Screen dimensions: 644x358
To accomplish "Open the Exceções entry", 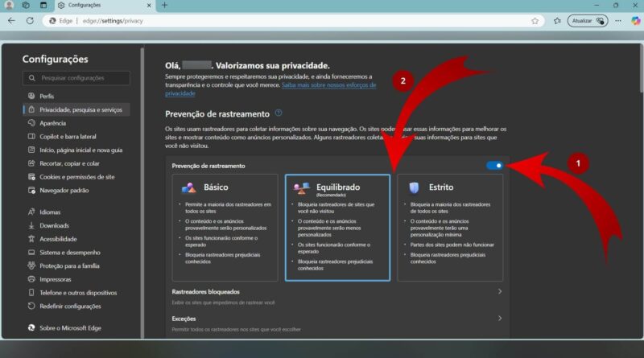I will coord(337,323).
